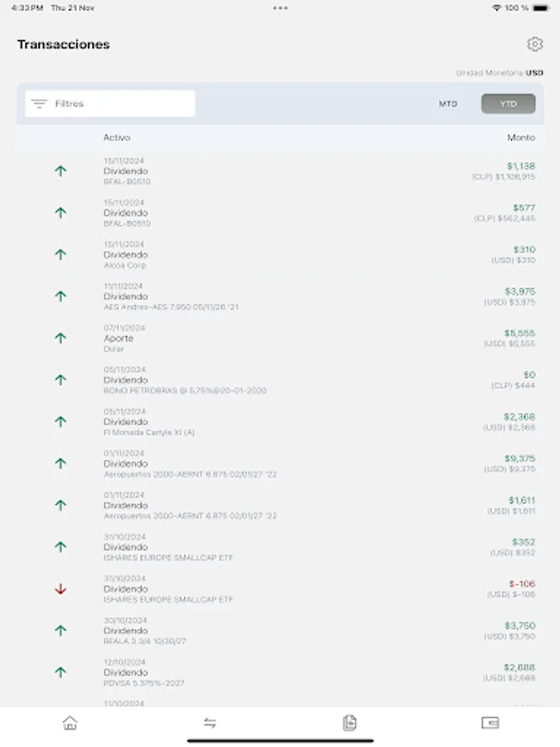Keep YTD period selected
This screenshot has height=747, width=560.
pyautogui.click(x=507, y=103)
